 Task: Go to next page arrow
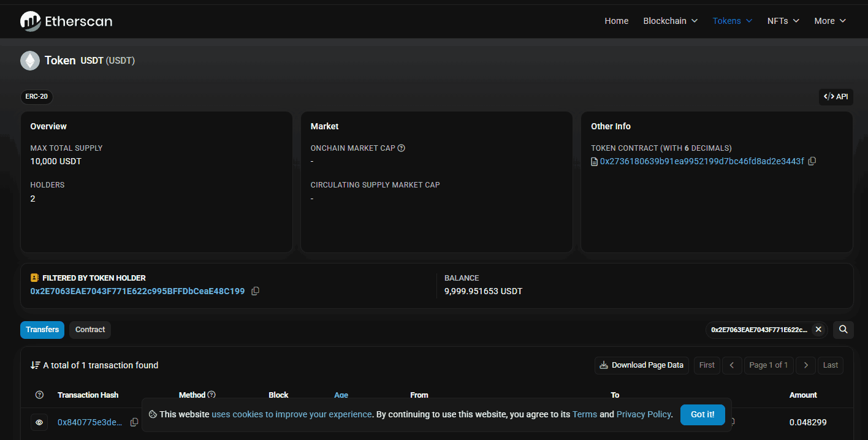806,365
